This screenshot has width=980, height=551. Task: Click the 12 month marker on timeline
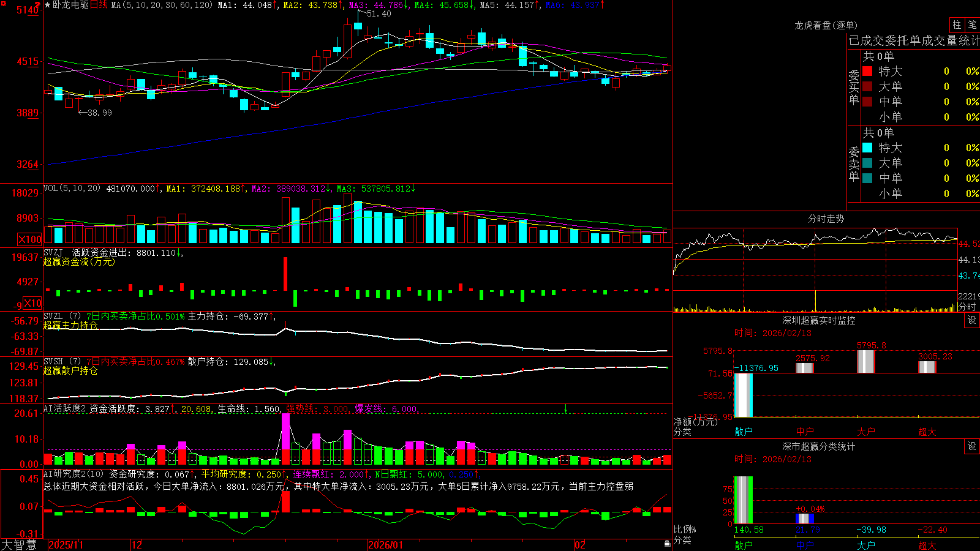pos(137,545)
